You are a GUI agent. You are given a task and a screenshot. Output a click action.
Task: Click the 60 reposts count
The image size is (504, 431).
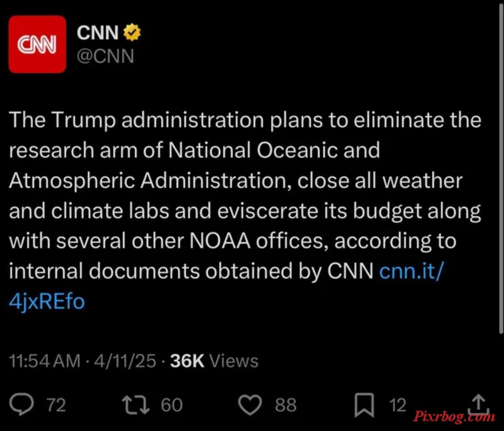[172, 405]
